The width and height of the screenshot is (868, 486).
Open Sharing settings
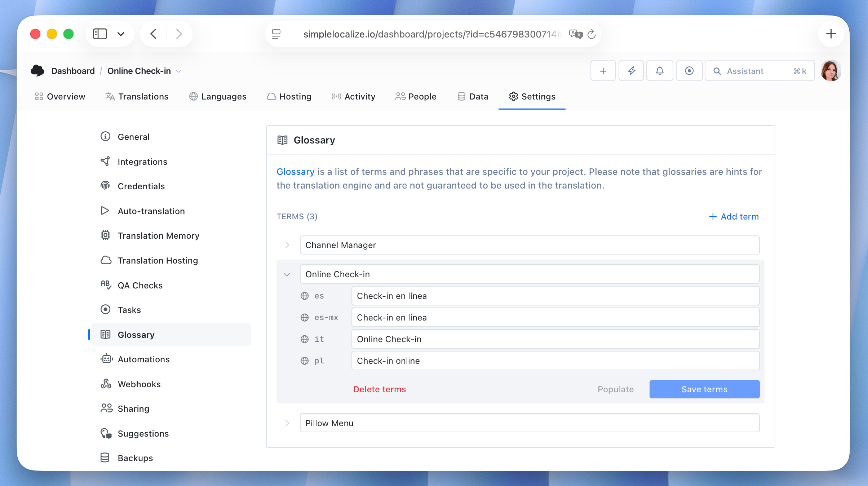171,408
